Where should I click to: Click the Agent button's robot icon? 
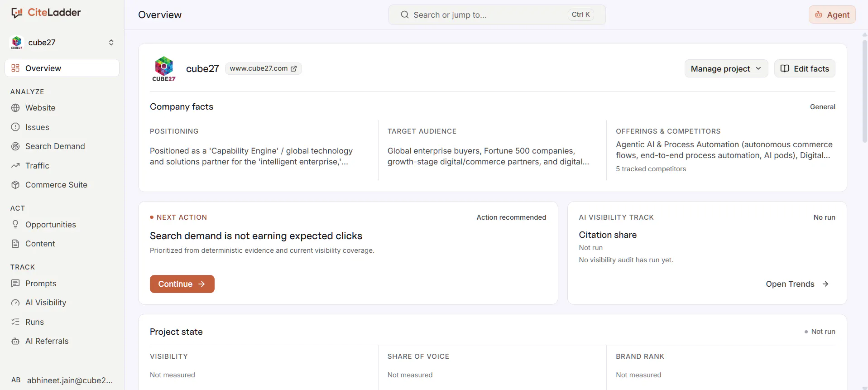(819, 14)
